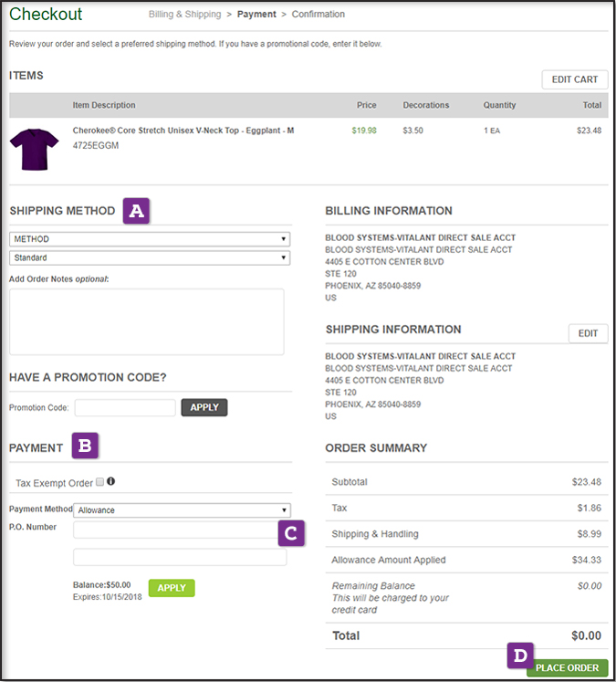Click the Edit Cart button
Screen dimensions: 616x682
tap(574, 79)
